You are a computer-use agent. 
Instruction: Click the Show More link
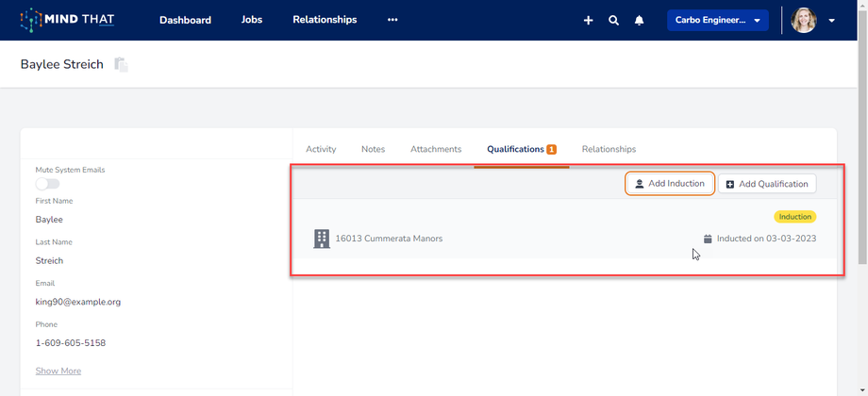pos(58,371)
